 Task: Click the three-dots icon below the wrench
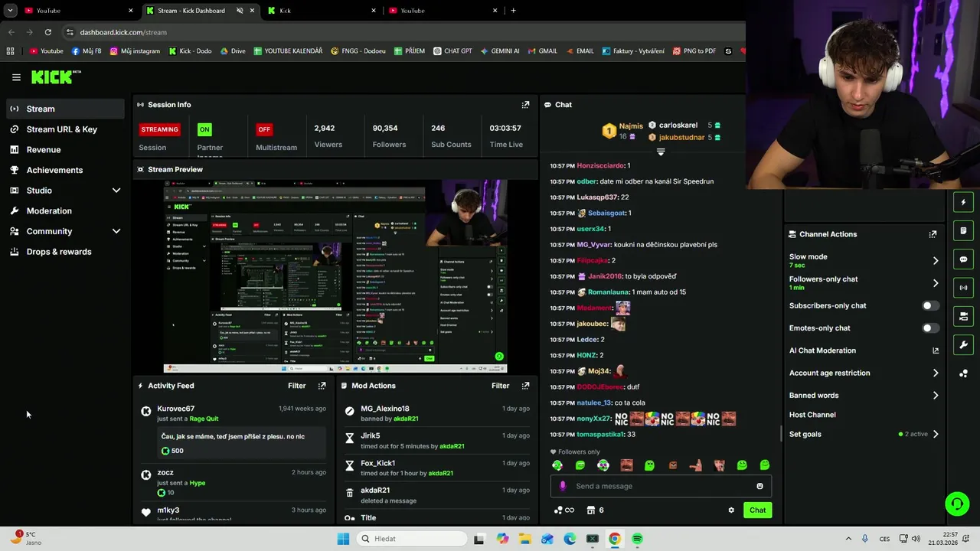(x=963, y=373)
